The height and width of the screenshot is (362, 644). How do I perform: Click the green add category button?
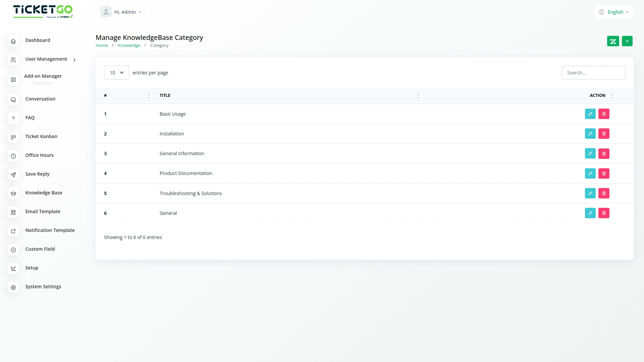pyautogui.click(x=627, y=41)
